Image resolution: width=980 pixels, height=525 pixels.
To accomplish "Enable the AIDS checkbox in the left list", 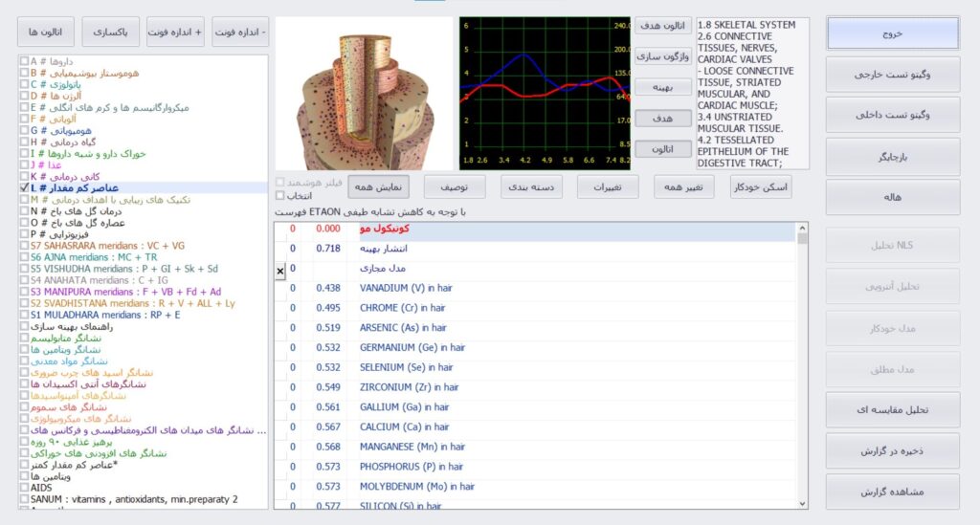I will (x=24, y=487).
